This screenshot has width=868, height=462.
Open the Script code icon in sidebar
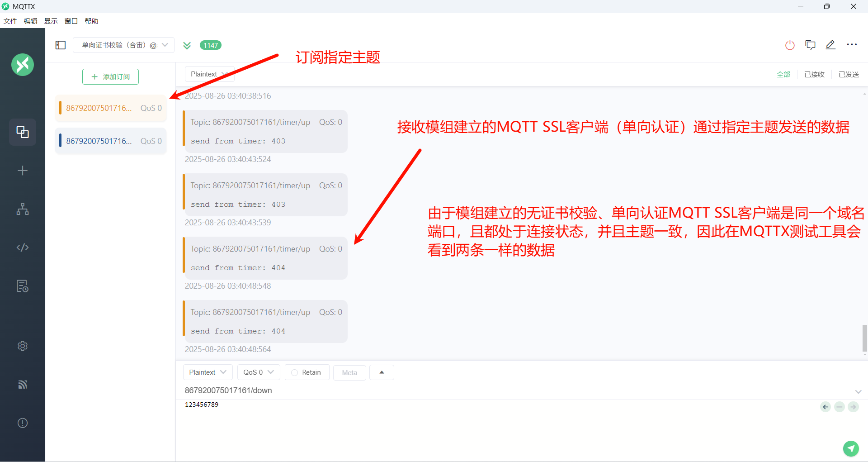tap(23, 248)
